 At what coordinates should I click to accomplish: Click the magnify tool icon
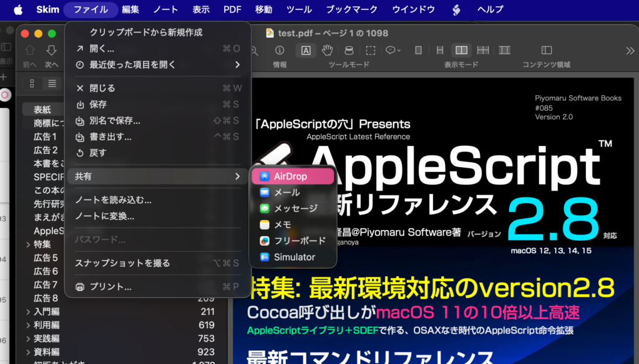[x=349, y=50]
